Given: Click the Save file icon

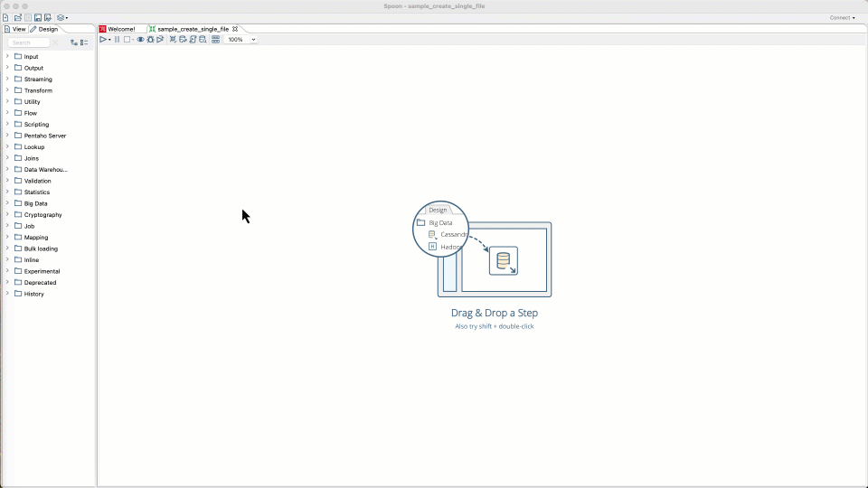Looking at the screenshot, I should point(37,17).
